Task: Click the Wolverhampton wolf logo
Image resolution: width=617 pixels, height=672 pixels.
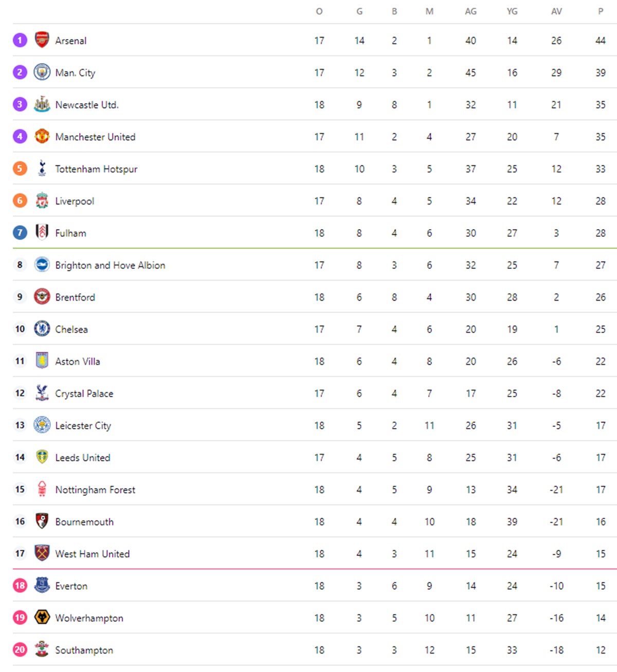Action: (x=42, y=617)
